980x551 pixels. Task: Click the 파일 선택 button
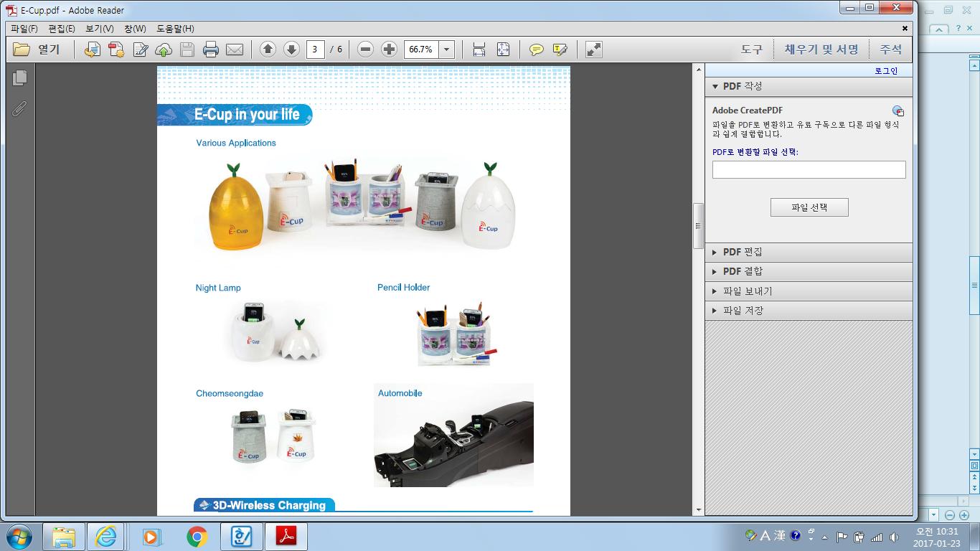click(809, 207)
